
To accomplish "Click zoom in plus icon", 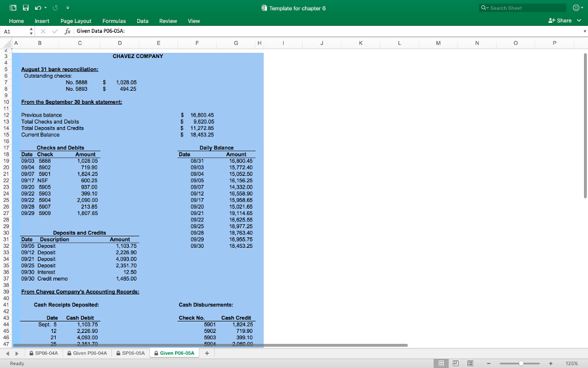I will (551, 363).
